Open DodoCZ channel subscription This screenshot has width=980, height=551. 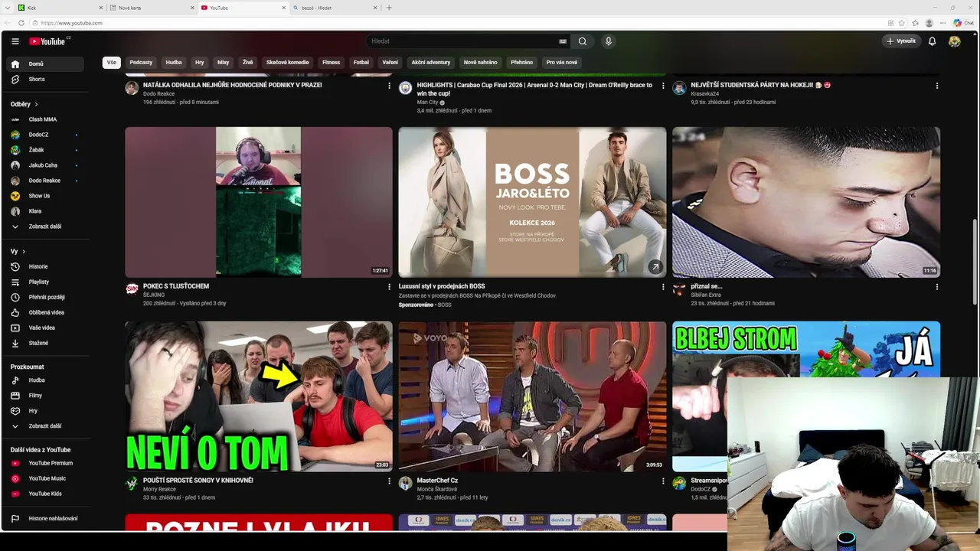point(46,135)
